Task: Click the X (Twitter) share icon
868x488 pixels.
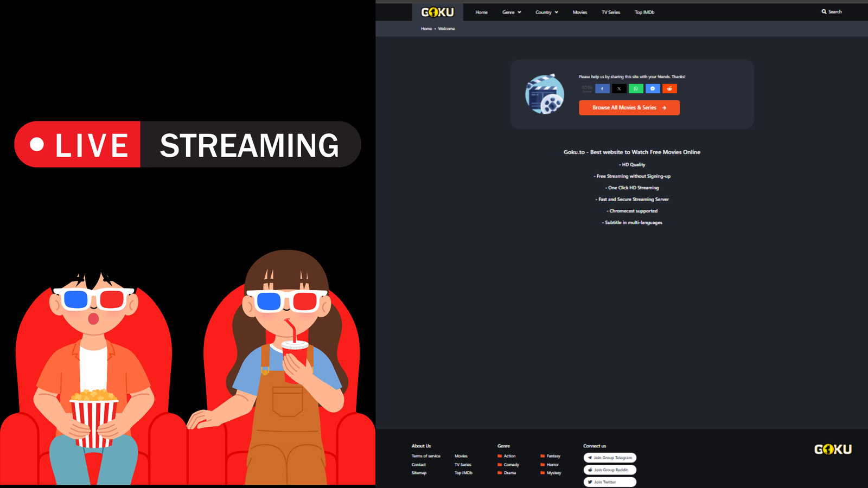Action: (619, 88)
